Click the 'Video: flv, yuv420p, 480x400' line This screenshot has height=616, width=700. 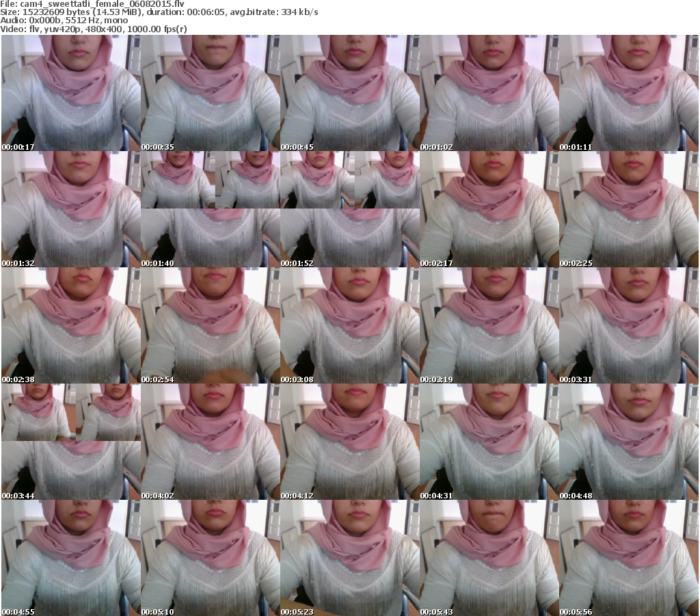[x=94, y=29]
